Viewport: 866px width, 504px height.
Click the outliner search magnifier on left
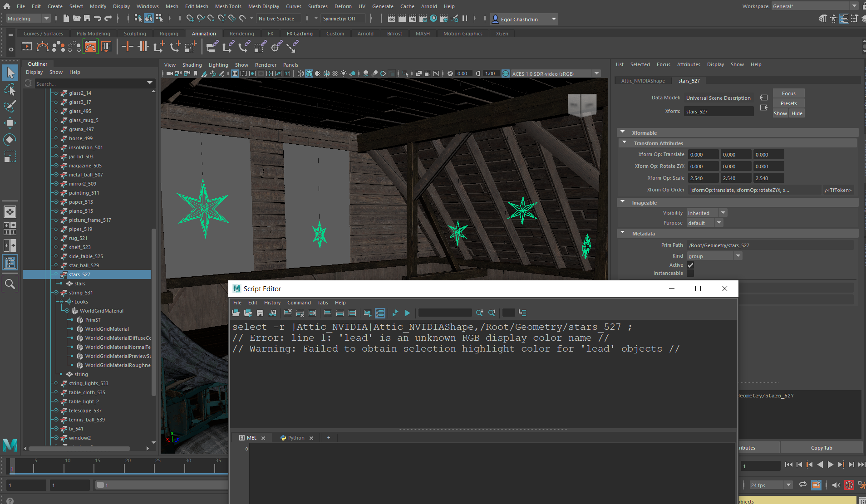pyautogui.click(x=10, y=284)
